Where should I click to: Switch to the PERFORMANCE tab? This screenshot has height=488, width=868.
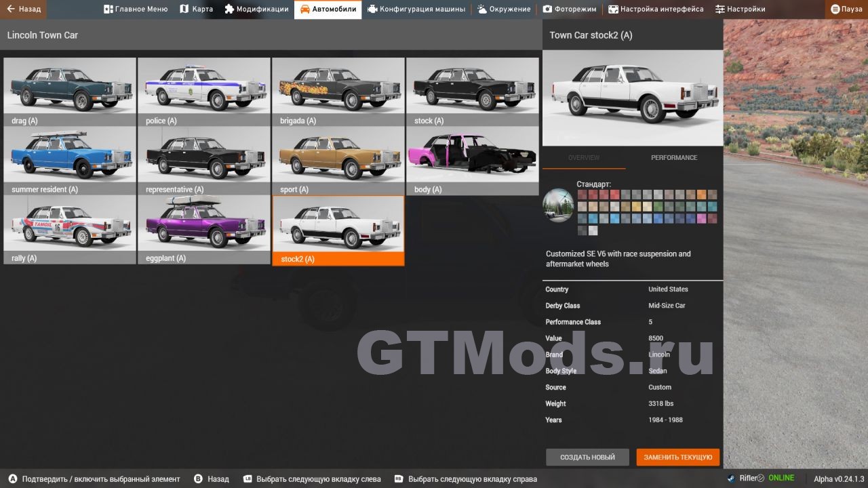(x=674, y=157)
